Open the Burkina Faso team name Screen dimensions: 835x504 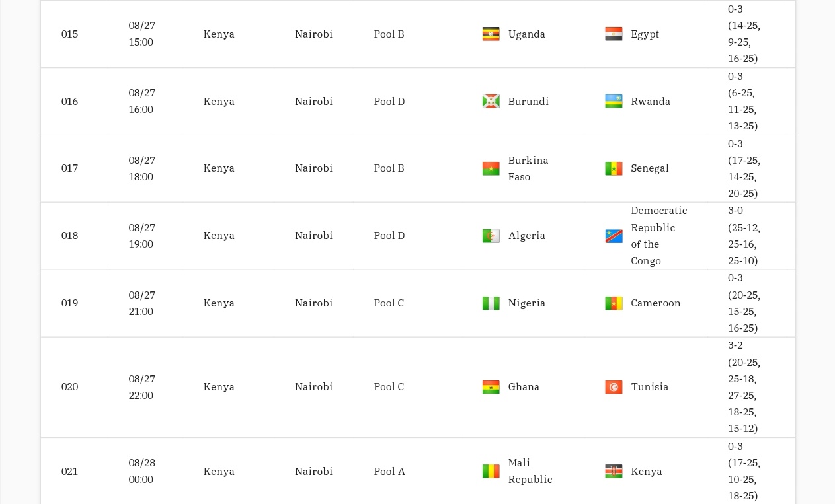point(528,168)
